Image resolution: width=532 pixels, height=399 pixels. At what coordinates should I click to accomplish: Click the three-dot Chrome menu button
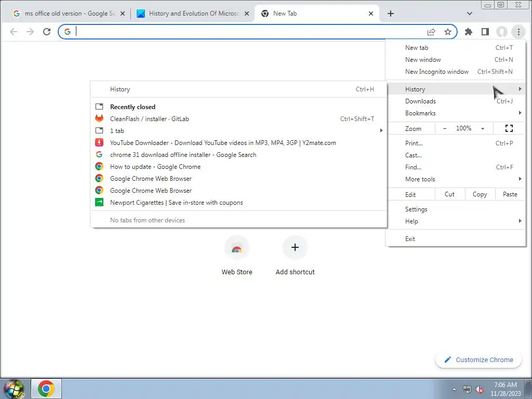[518, 32]
